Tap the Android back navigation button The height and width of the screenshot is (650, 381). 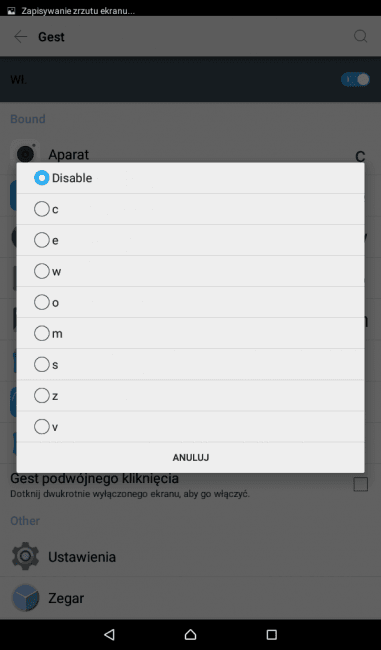point(109,634)
